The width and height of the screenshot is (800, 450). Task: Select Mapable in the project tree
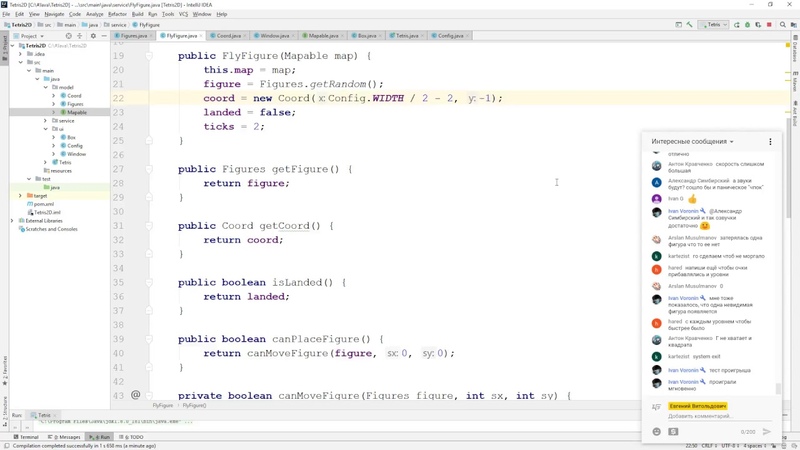pyautogui.click(x=77, y=112)
